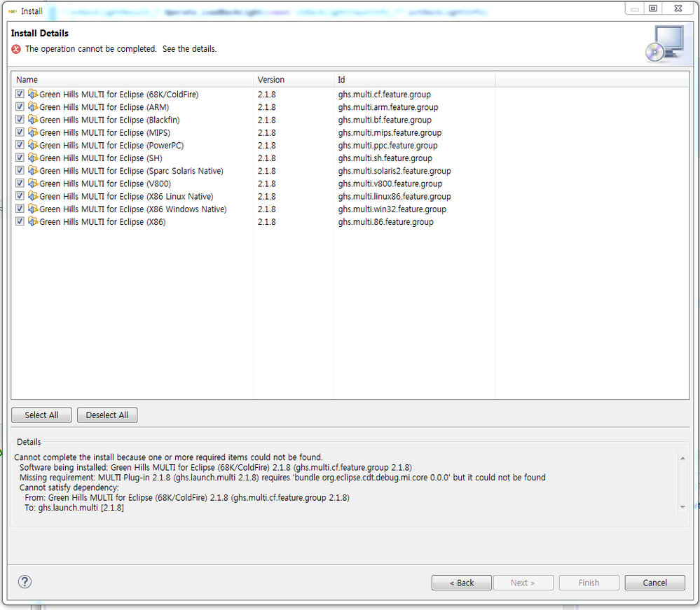Click the Deselect All button
This screenshot has height=610, width=700.
(x=107, y=415)
